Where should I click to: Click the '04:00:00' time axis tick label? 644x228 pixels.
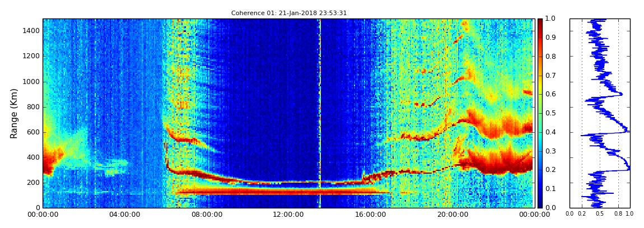tap(124, 214)
